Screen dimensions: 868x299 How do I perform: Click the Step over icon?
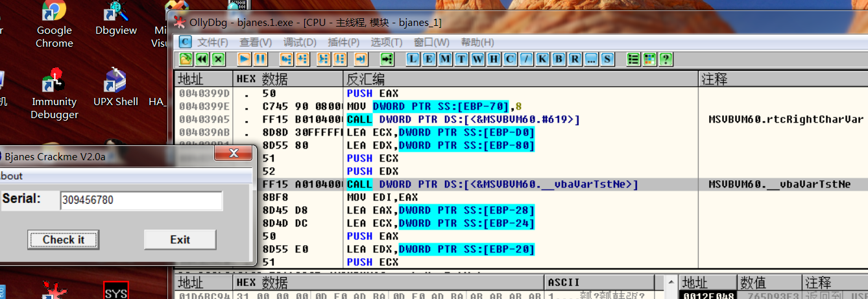[x=302, y=60]
